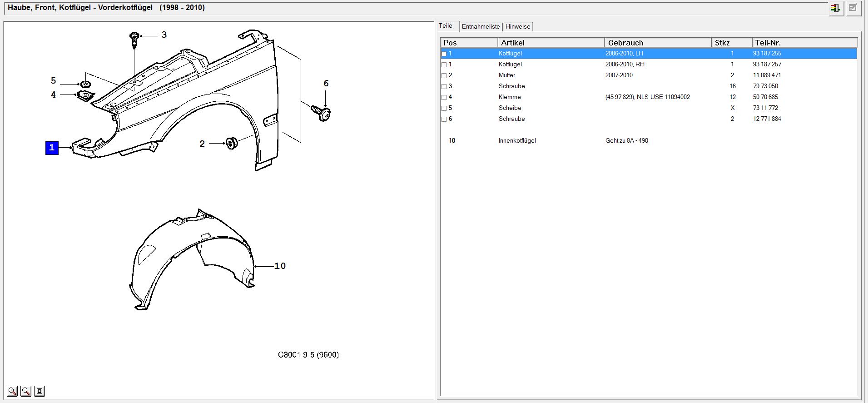868x403 pixels.
Task: Sort by the Stkz column header
Action: pyautogui.click(x=732, y=43)
